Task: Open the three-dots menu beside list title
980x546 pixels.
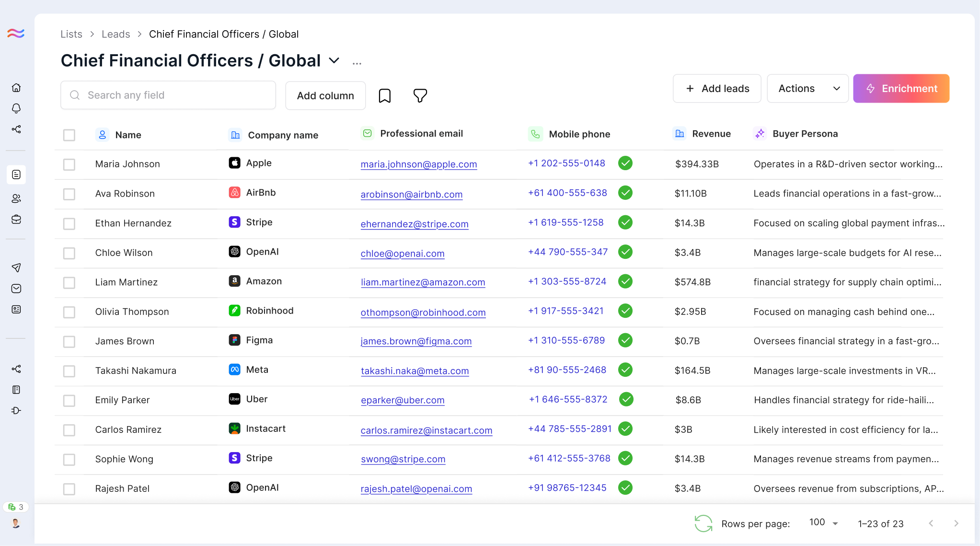Action: 357,63
